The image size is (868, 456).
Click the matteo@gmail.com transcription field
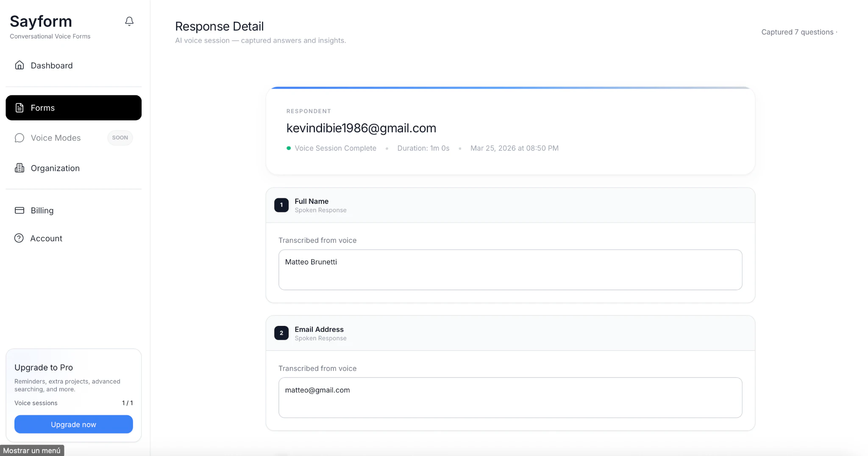click(510, 398)
